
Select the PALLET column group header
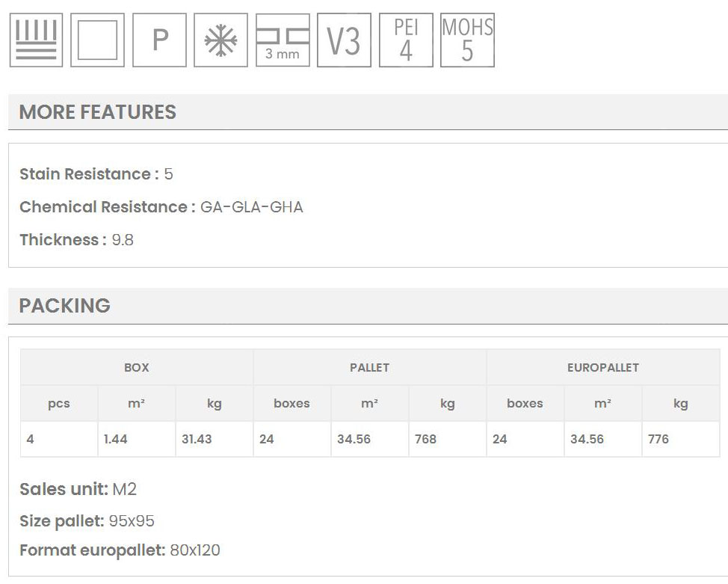369,367
